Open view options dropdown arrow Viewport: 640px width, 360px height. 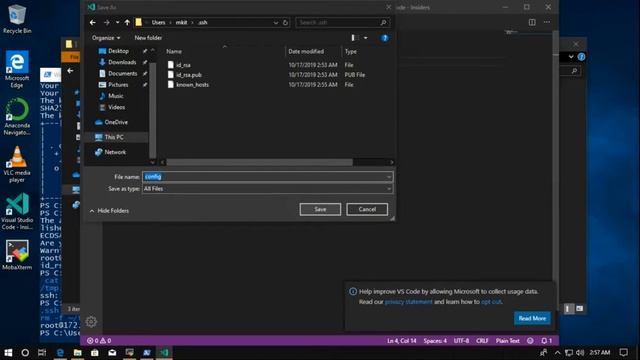coord(365,38)
